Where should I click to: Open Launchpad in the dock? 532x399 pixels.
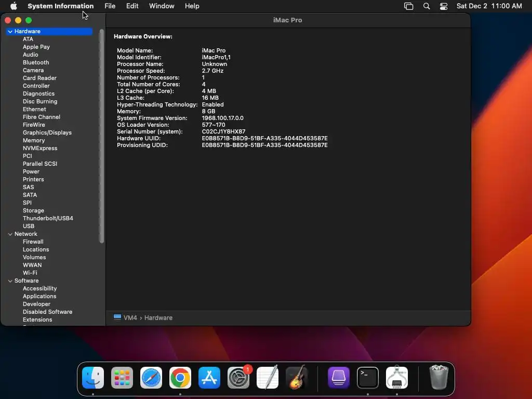(x=122, y=378)
